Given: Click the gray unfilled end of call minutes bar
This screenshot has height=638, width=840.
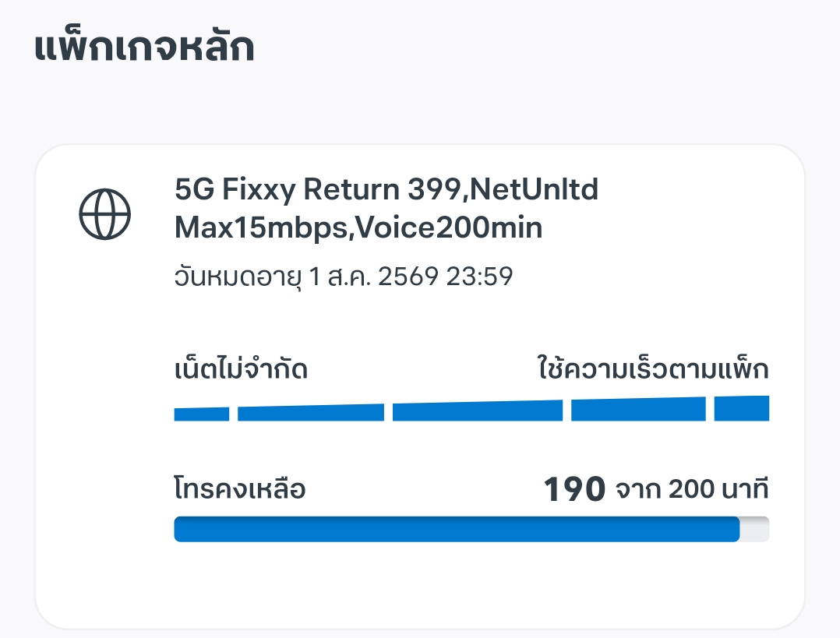Looking at the screenshot, I should tap(755, 529).
